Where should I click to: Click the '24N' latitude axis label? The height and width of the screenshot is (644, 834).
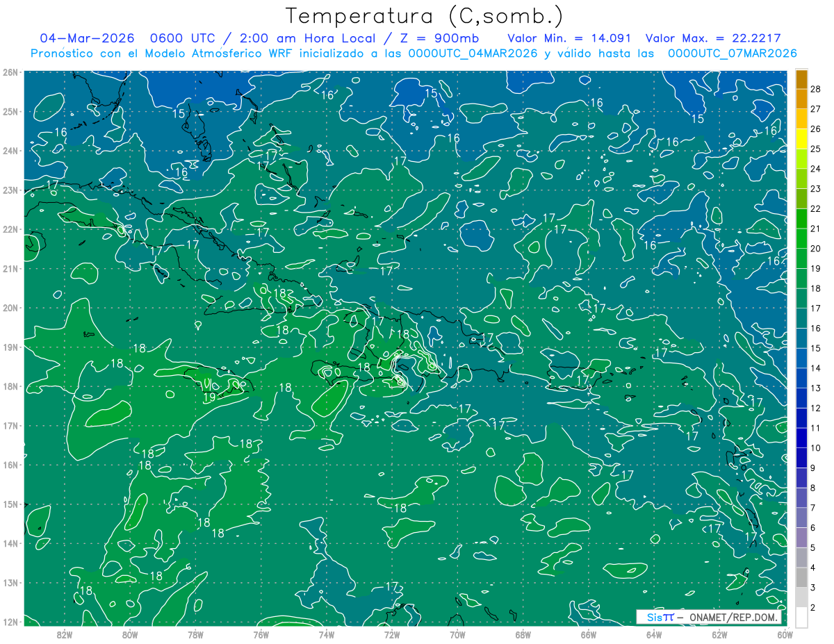10,151
